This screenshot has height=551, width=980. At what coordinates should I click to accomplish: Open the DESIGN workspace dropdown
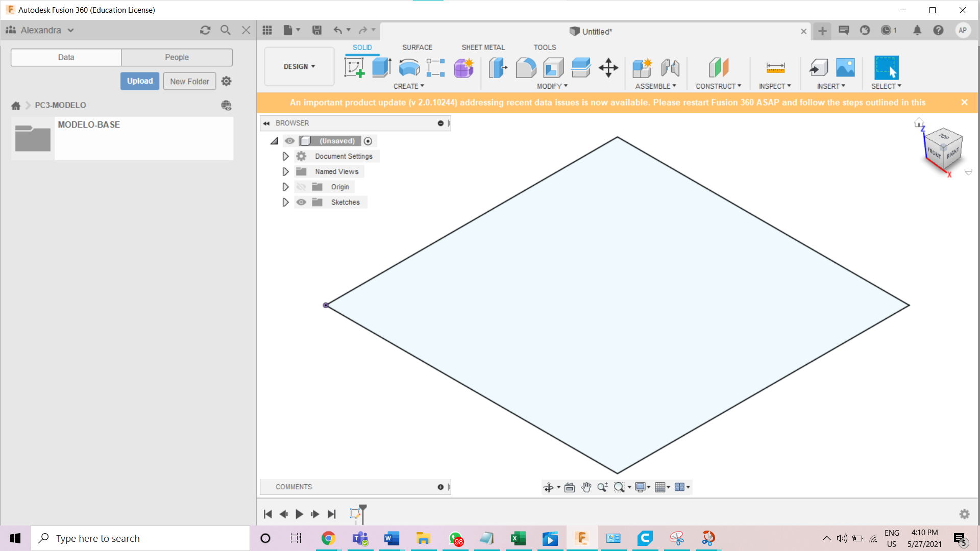click(299, 66)
